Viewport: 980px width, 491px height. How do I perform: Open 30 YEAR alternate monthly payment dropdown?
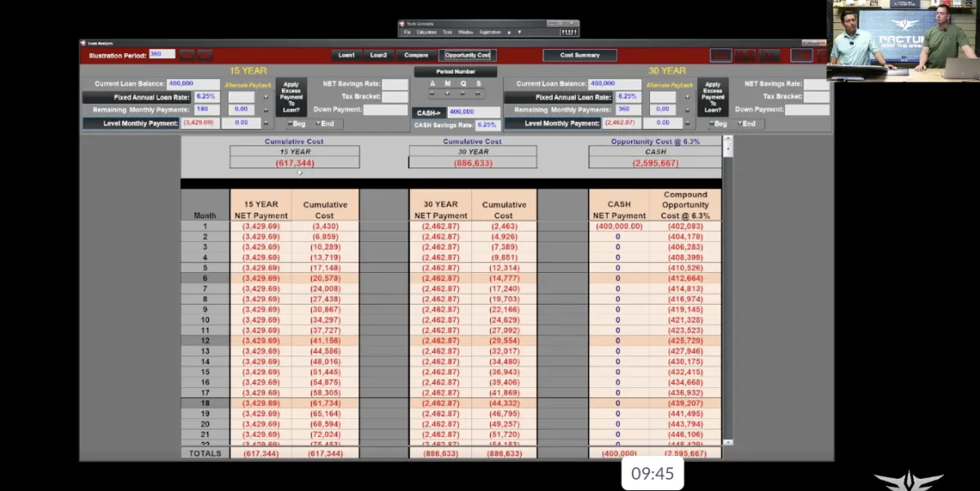click(x=687, y=123)
